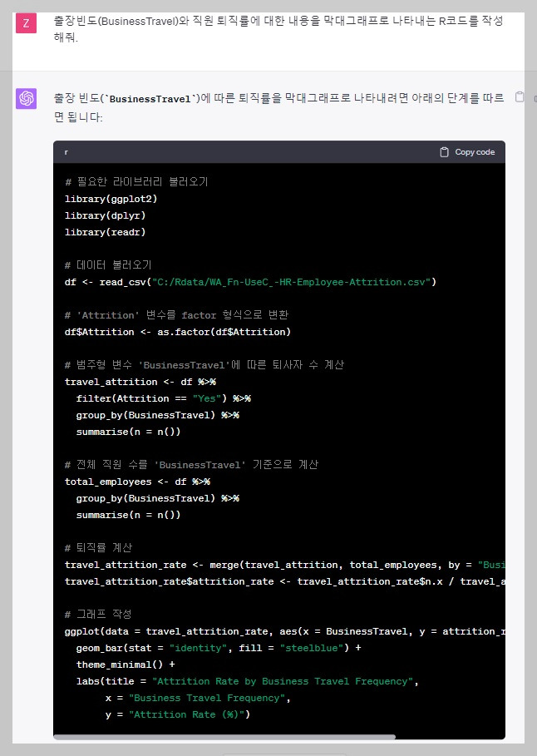Click the merge(travel_attrition, total_employees) line

(285, 565)
